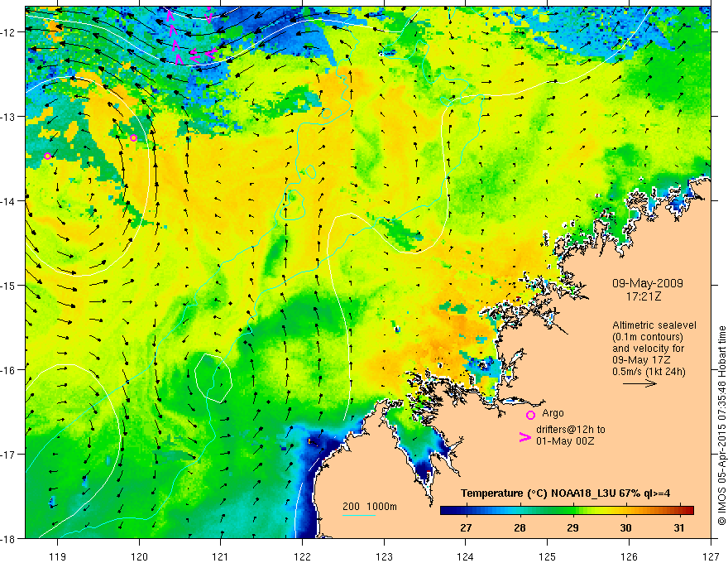Click the 'Argo' legend label
This screenshot has height=563, width=728.
(x=553, y=413)
